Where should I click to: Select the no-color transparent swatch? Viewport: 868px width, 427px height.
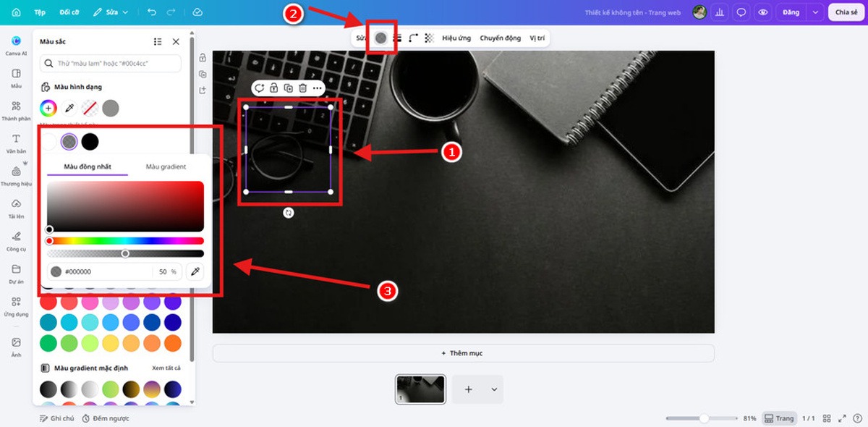90,109
